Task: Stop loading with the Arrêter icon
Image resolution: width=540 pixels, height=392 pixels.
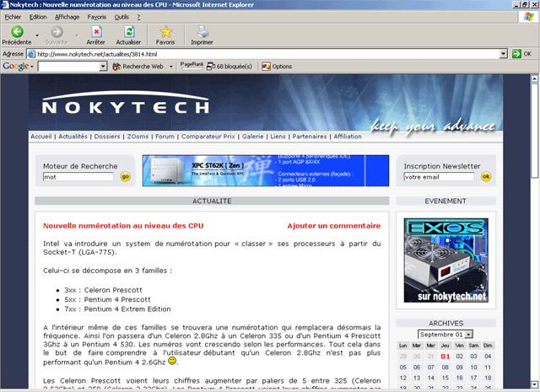Action: tap(96, 32)
